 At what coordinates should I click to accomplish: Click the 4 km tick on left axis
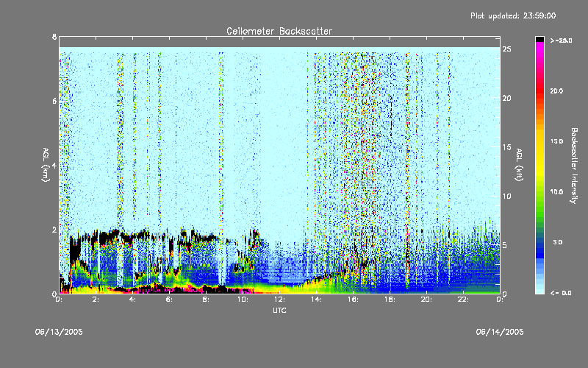click(54, 166)
